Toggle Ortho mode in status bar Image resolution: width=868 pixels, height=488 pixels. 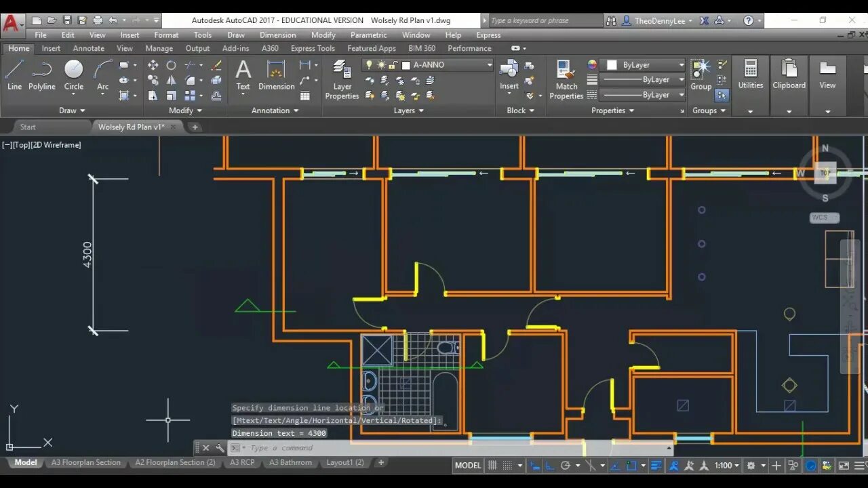click(551, 466)
